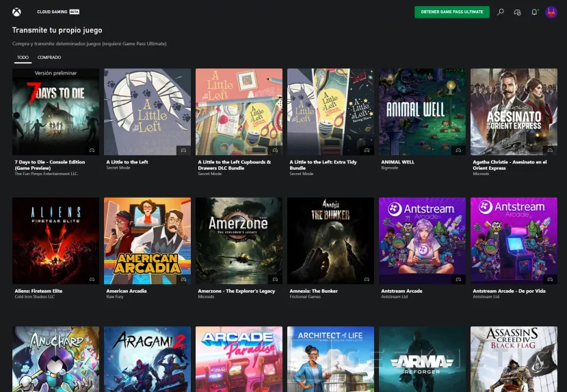Open Agatha Christie - Asesinato en el Orient Express title
Viewport: 567px width, 392px height.
[x=510, y=165]
